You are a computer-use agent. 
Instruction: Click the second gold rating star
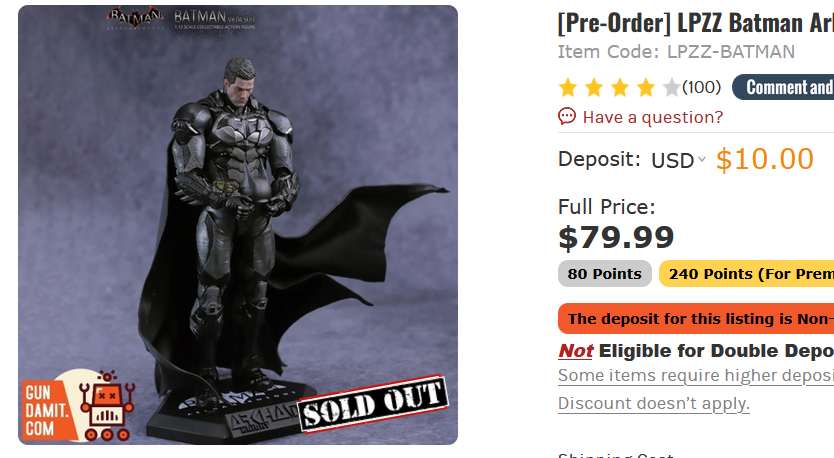[x=594, y=87]
